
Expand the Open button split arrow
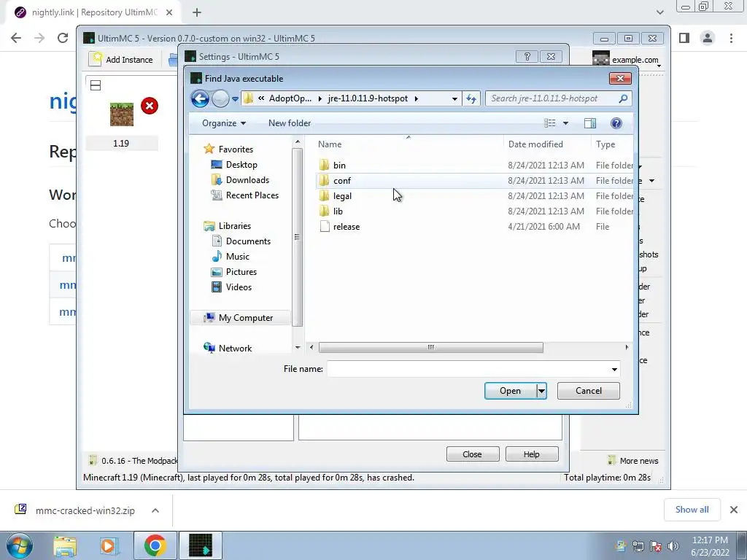tap(542, 391)
